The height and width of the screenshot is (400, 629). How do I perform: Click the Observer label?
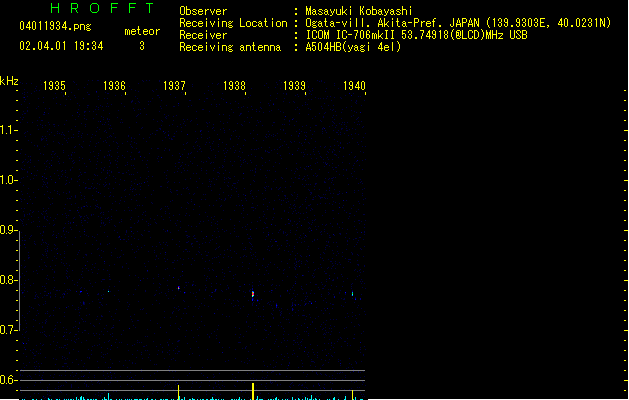click(x=203, y=11)
